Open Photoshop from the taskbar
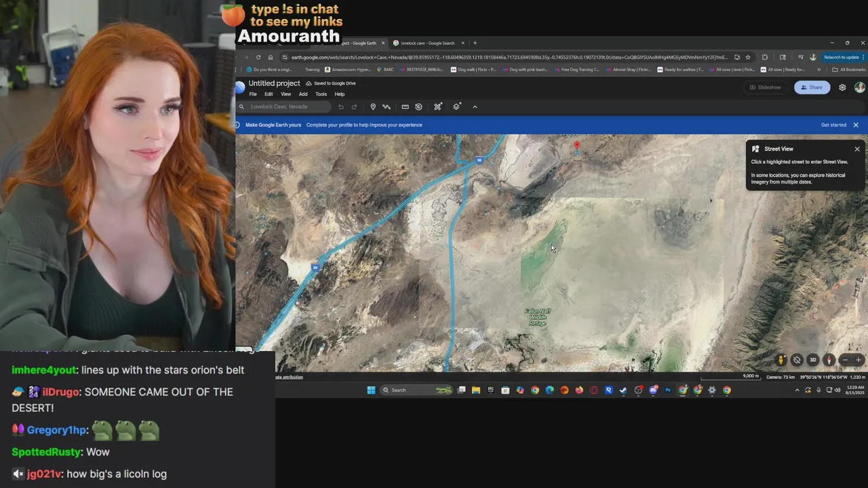The width and height of the screenshot is (868, 488). click(668, 390)
